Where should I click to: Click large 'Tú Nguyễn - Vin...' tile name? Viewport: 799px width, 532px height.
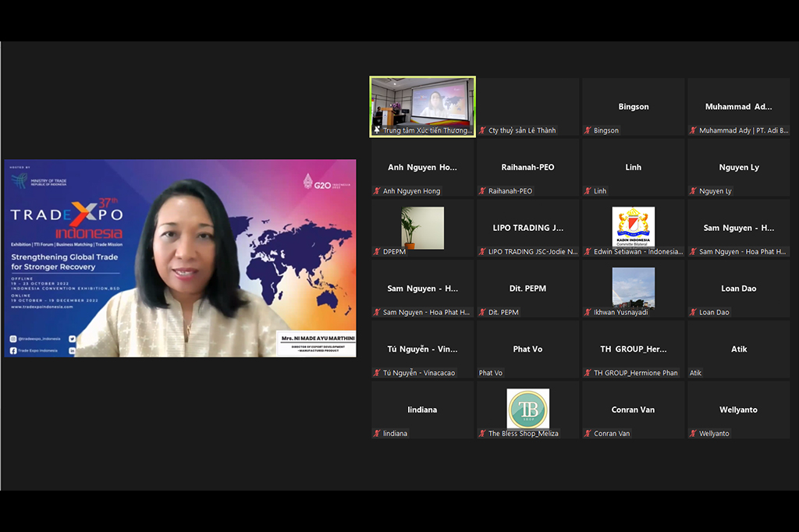point(422,349)
